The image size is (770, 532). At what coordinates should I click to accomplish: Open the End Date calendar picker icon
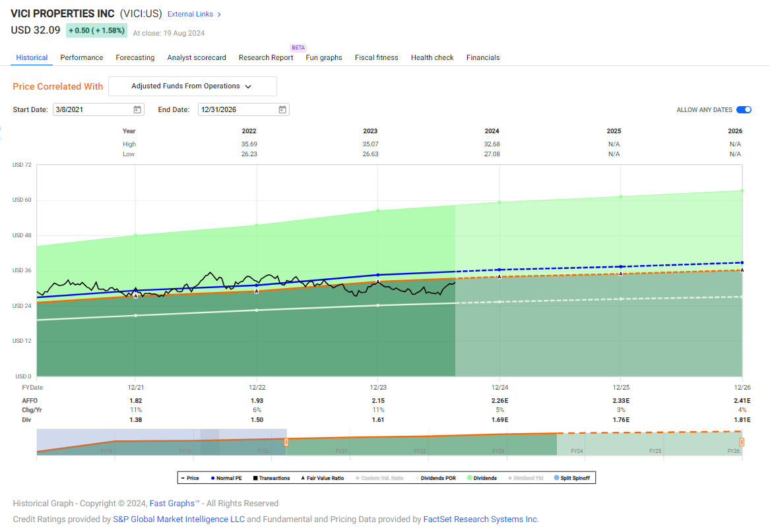(x=282, y=109)
